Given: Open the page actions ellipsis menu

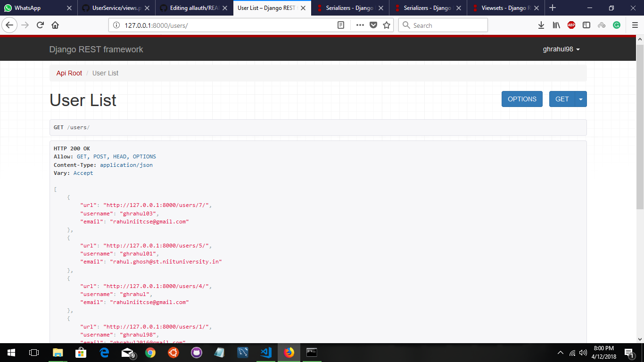Looking at the screenshot, I should (x=360, y=25).
